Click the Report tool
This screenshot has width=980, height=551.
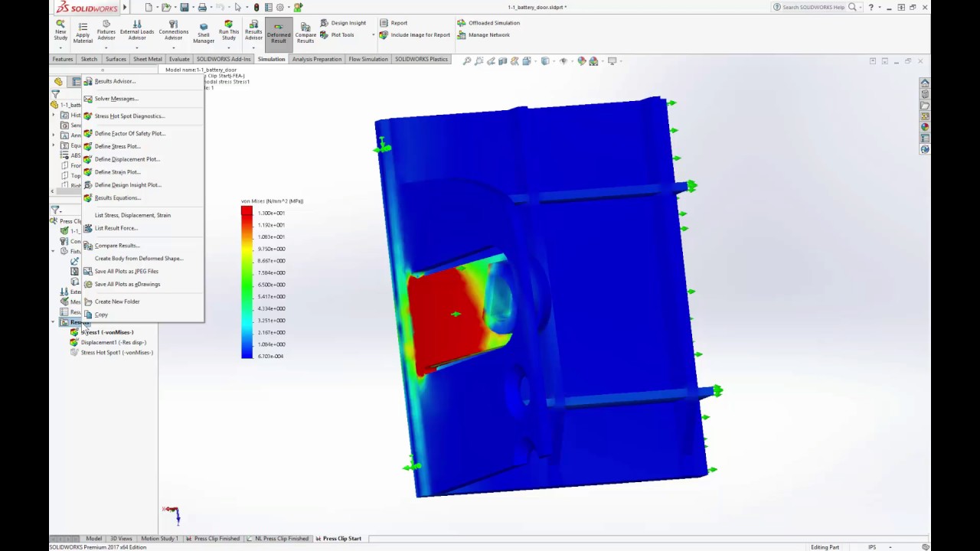tap(394, 23)
